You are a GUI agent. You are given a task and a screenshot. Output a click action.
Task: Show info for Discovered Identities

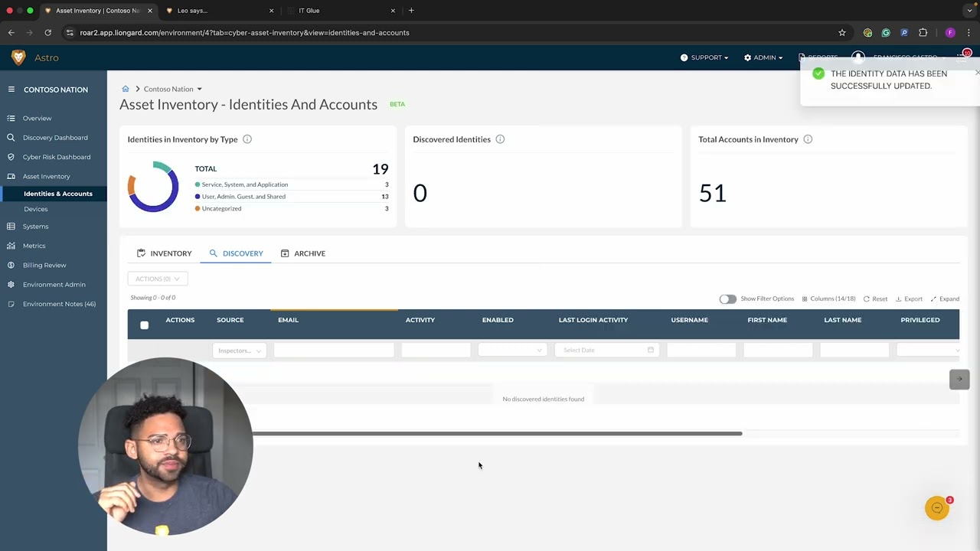(x=500, y=139)
